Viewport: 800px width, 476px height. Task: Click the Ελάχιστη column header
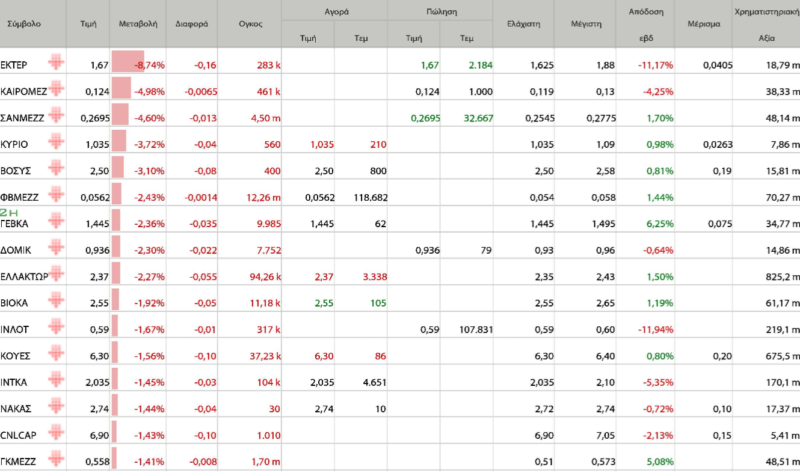[523, 24]
